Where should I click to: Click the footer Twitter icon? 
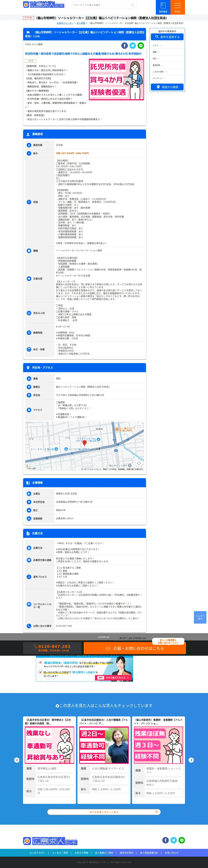(174, 840)
